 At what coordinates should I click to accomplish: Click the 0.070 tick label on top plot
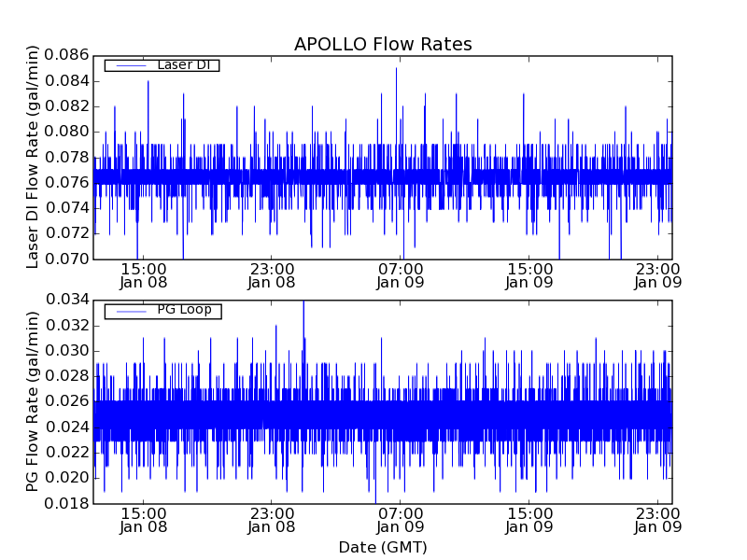pyautogui.click(x=66, y=259)
